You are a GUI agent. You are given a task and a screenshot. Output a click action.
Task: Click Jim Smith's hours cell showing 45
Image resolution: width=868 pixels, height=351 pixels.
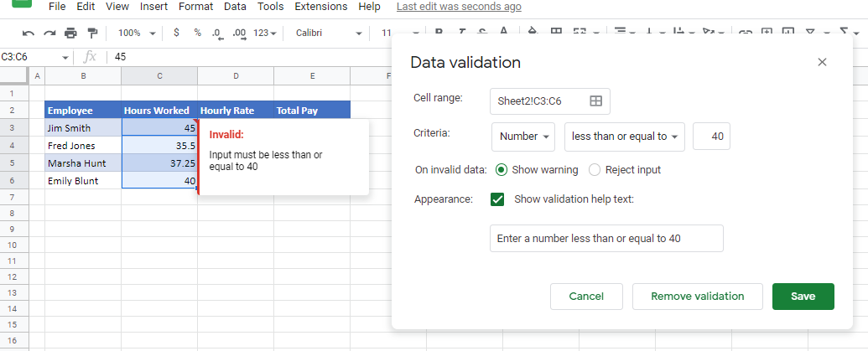pos(159,127)
